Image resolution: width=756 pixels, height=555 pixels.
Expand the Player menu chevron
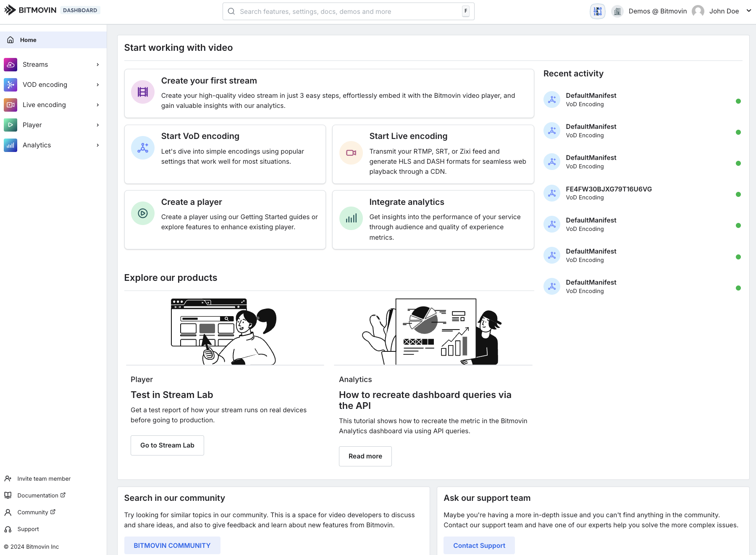(98, 125)
